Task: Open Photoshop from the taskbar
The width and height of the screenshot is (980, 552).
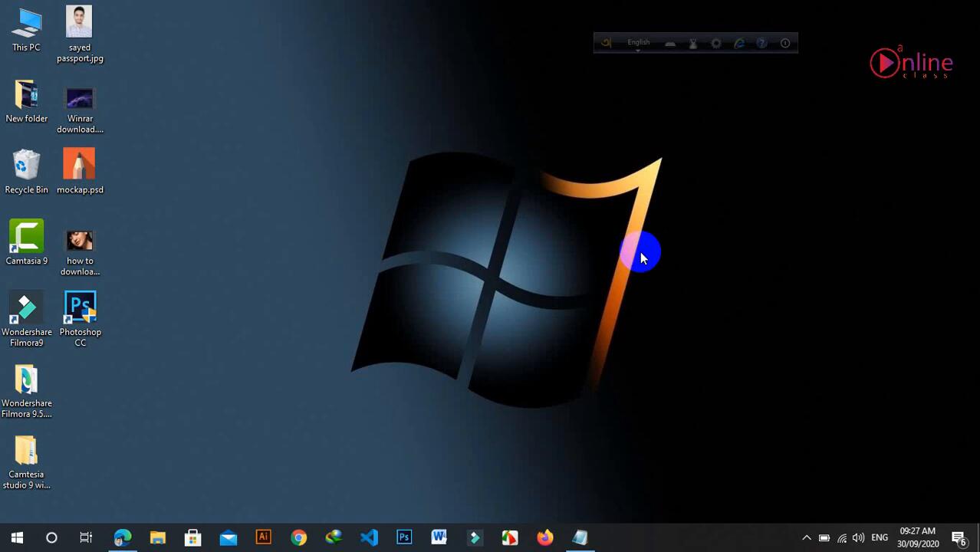Action: (404, 537)
